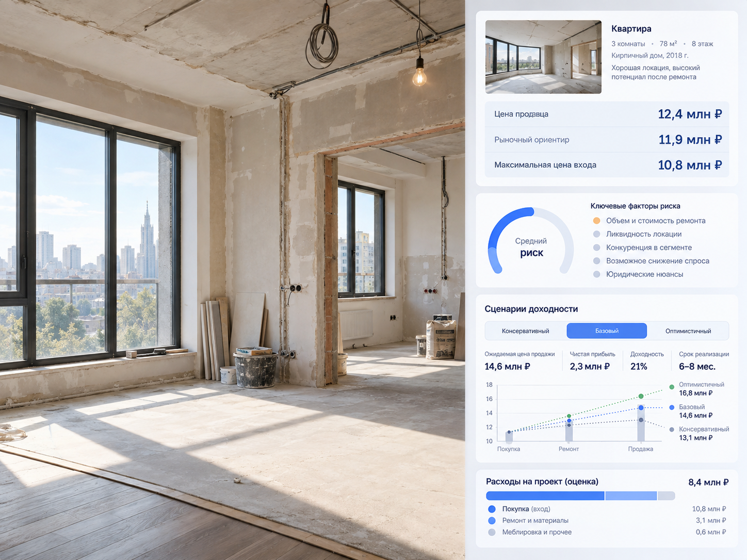Click the Ключевые факторы риска heading
Image resolution: width=747 pixels, height=560 pixels.
tap(636, 206)
